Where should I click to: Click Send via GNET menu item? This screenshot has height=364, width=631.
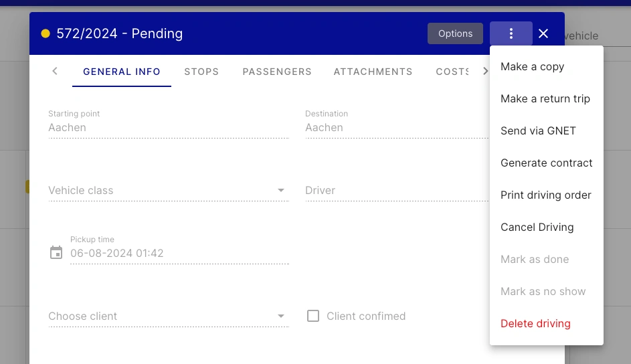point(538,131)
